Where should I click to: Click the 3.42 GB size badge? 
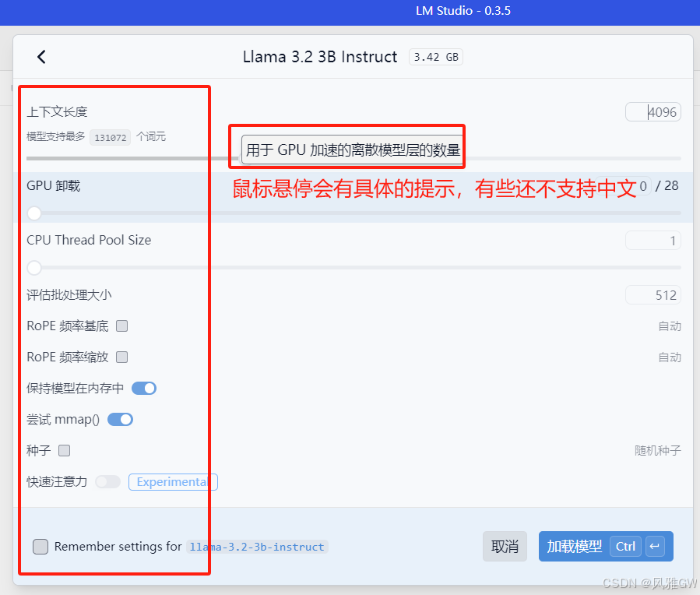tap(436, 57)
